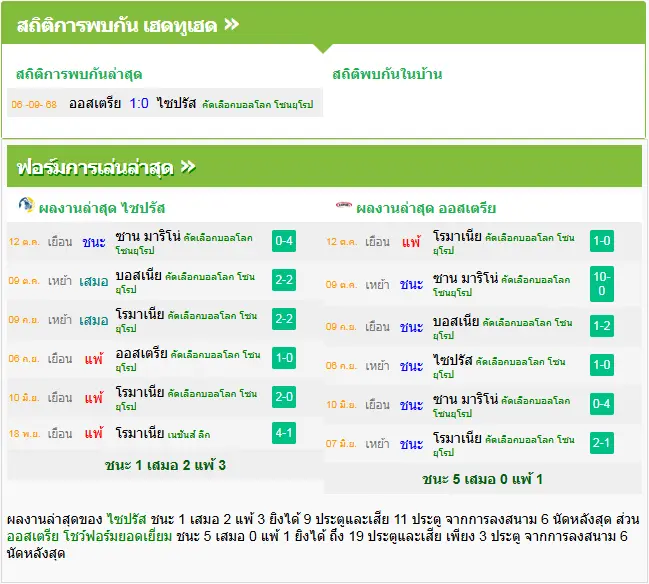The width and height of the screenshot is (649, 584).
Task: Click 2-2 score badge for Cyprus versus บอสเนีย
Action: (x=284, y=280)
